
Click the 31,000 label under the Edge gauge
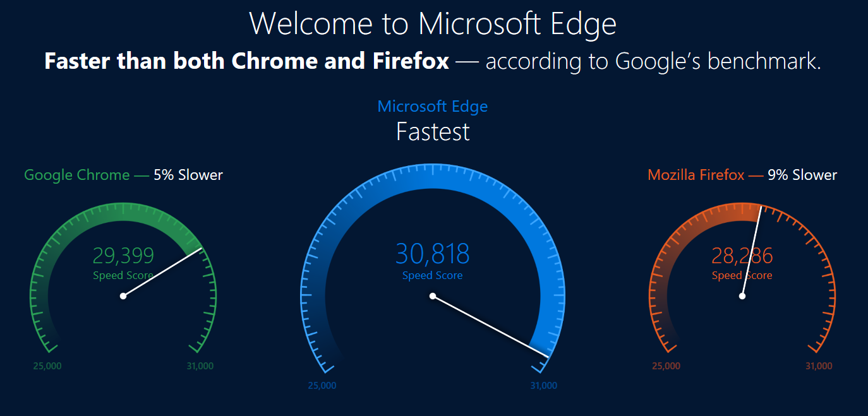point(544,386)
